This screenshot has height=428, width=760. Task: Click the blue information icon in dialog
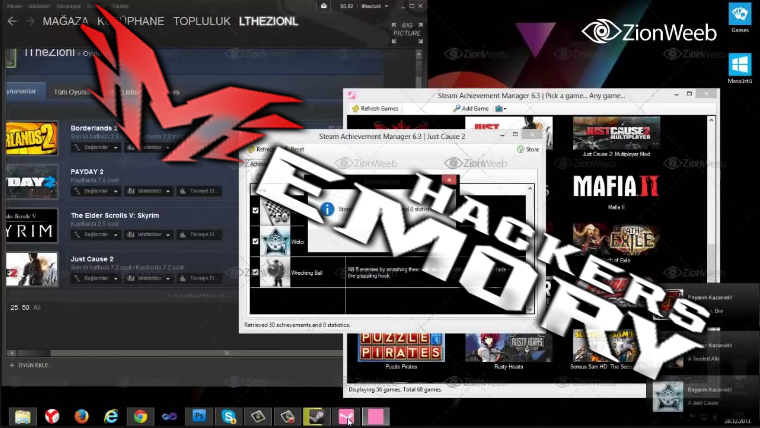coord(327,209)
